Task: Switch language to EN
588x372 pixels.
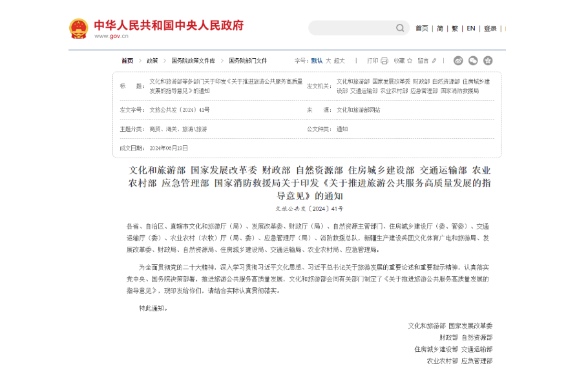Action: coord(471,28)
